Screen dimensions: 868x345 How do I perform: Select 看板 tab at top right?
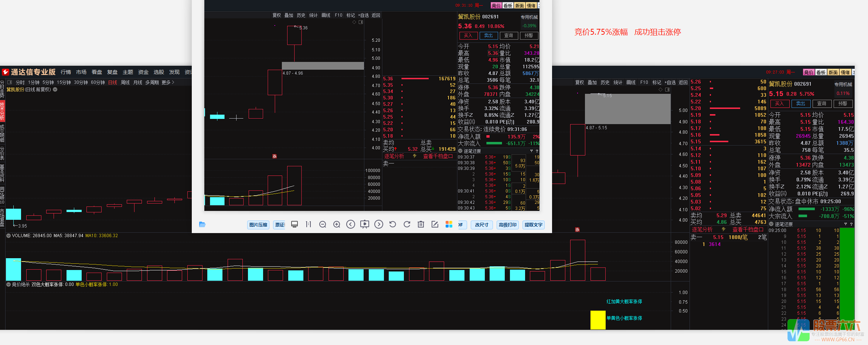[821, 72]
